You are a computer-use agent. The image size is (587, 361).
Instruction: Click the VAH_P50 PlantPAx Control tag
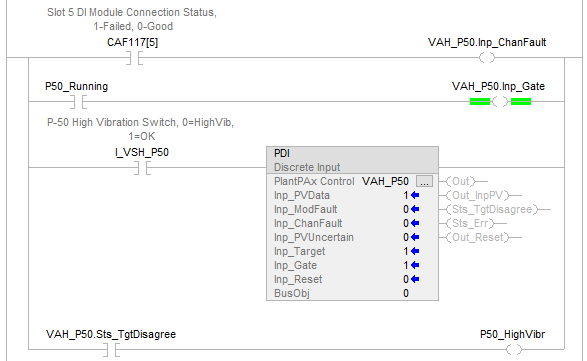(385, 182)
